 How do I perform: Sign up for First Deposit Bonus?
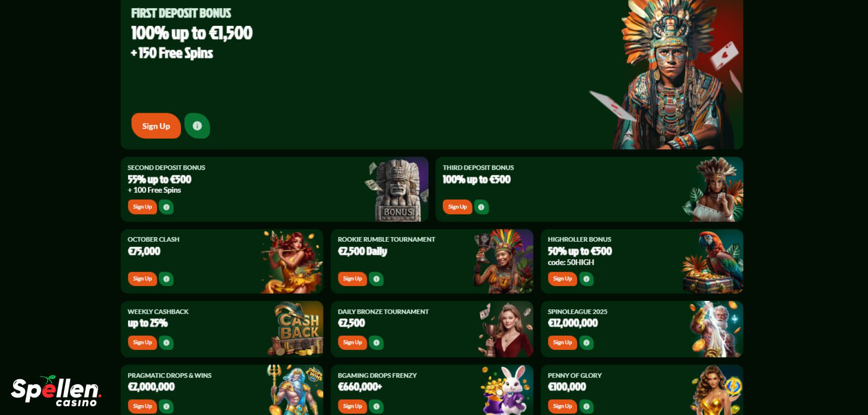156,126
